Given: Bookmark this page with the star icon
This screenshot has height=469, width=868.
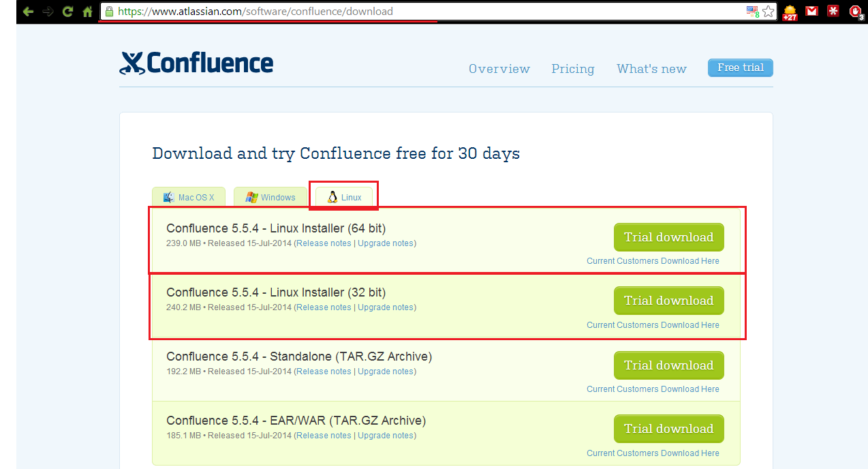Looking at the screenshot, I should (769, 12).
